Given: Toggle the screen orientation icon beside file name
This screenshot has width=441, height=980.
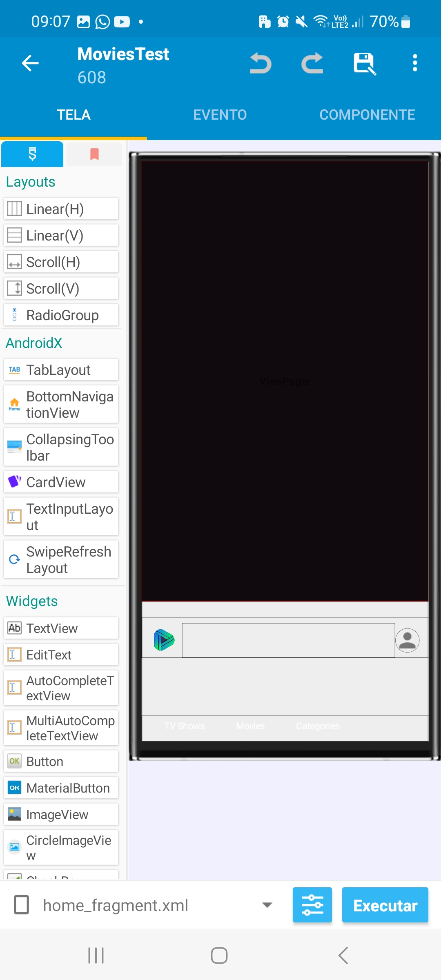Looking at the screenshot, I should (22, 904).
